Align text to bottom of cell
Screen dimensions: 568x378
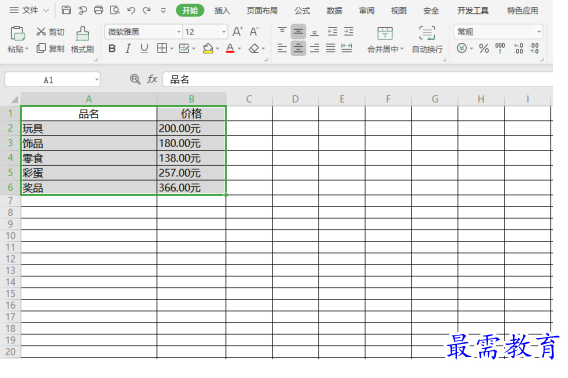314,32
